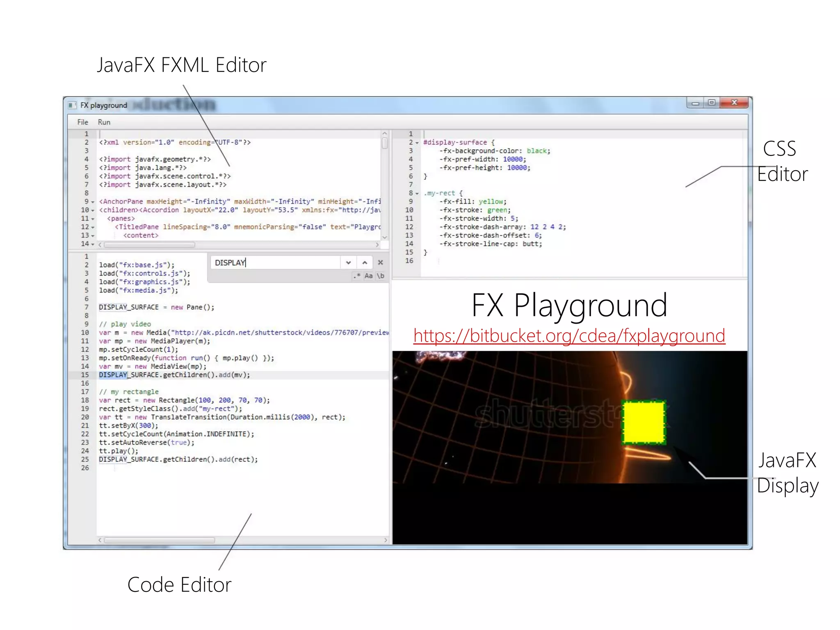The image size is (840, 630).
Task: Collapse .my-rect fold arrow in CSS
Action: (417, 194)
